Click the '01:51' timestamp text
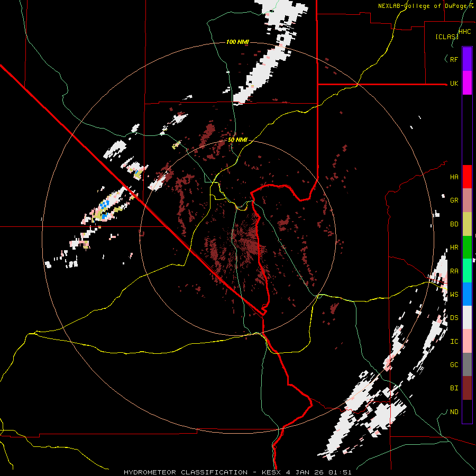The height and width of the screenshot is (476, 476). click(341, 472)
